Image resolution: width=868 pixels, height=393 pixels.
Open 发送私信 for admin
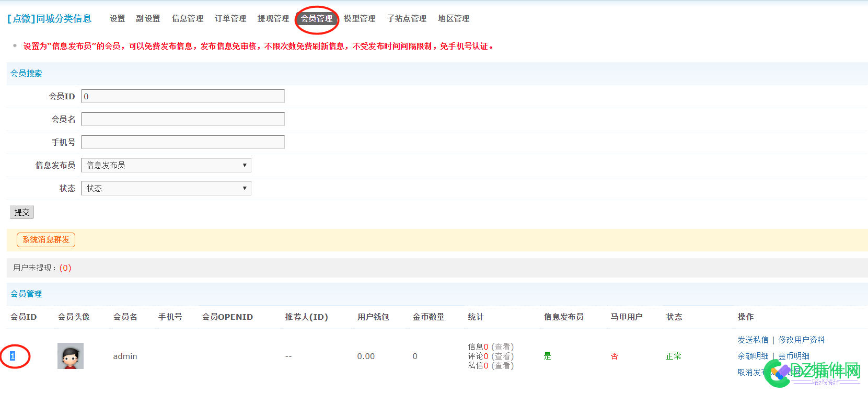753,340
